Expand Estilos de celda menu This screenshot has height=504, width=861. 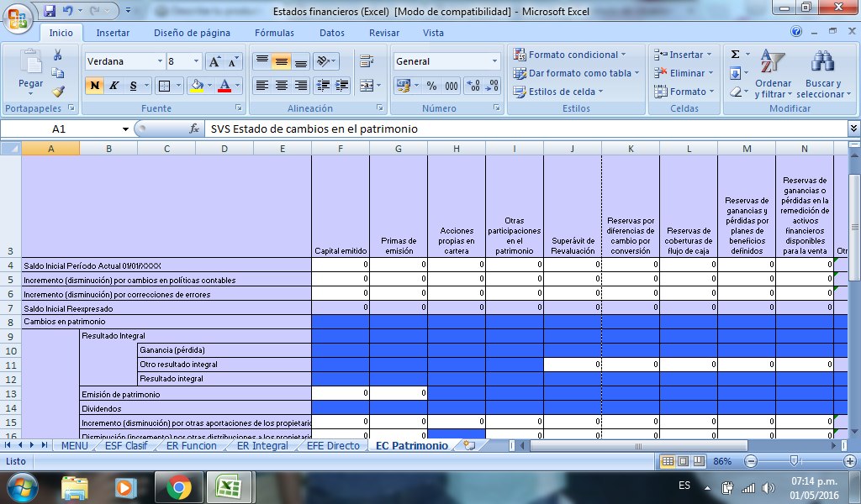point(558,92)
